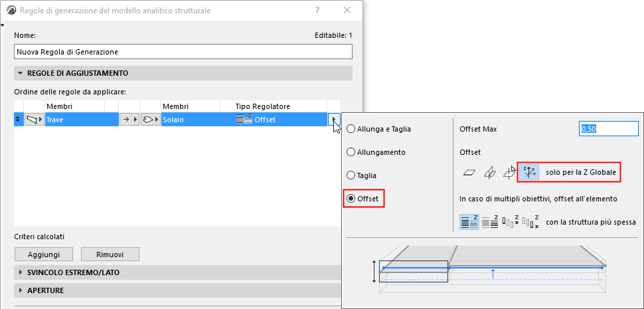Select the Allungamento radio button
Image resolution: width=644 pixels, height=309 pixels.
[351, 152]
